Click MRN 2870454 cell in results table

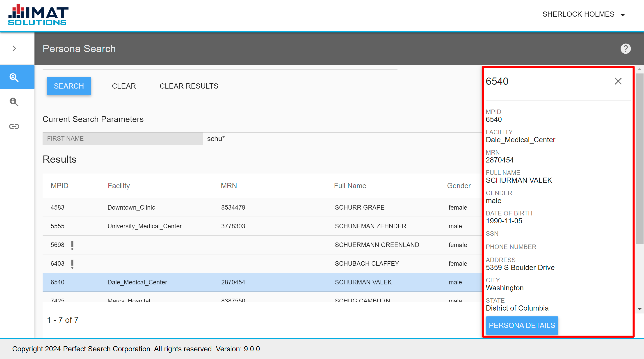pyautogui.click(x=233, y=283)
